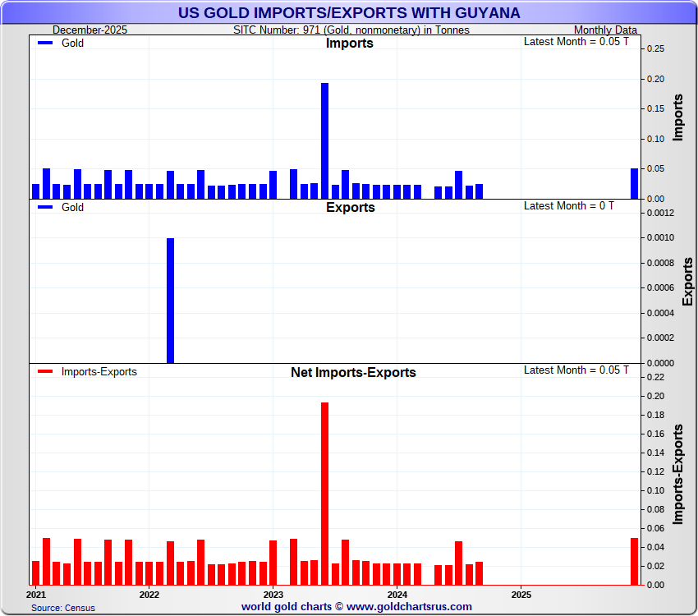The image size is (698, 616).
Task: Click the tallest red Net bar in mid-2023
Action: [x=324, y=494]
